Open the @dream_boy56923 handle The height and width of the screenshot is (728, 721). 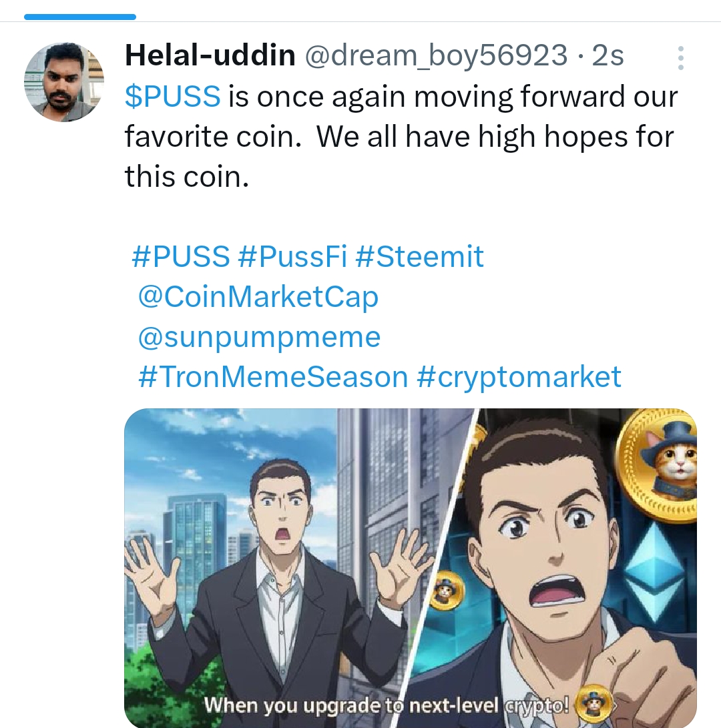click(x=436, y=55)
